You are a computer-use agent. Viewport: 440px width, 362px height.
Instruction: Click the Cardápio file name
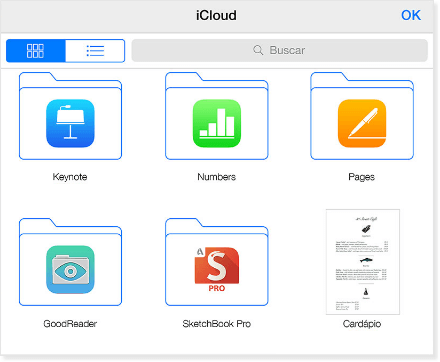(x=362, y=324)
